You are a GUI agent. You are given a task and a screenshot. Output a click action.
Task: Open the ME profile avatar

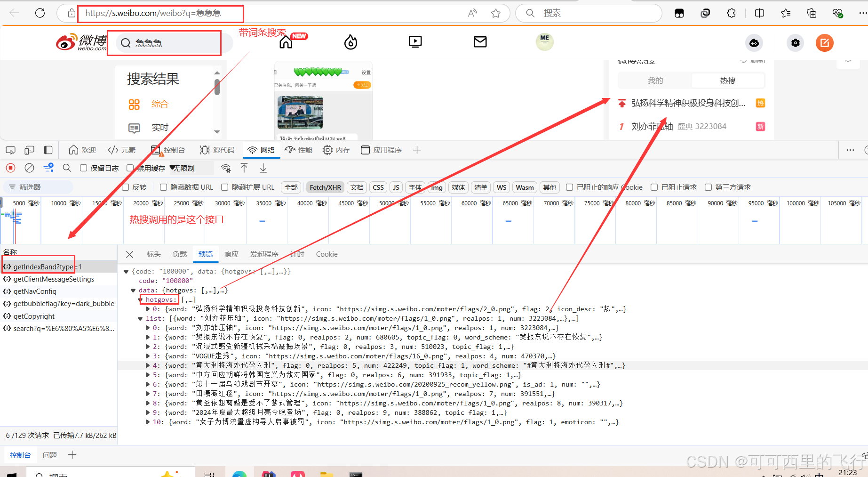(544, 42)
